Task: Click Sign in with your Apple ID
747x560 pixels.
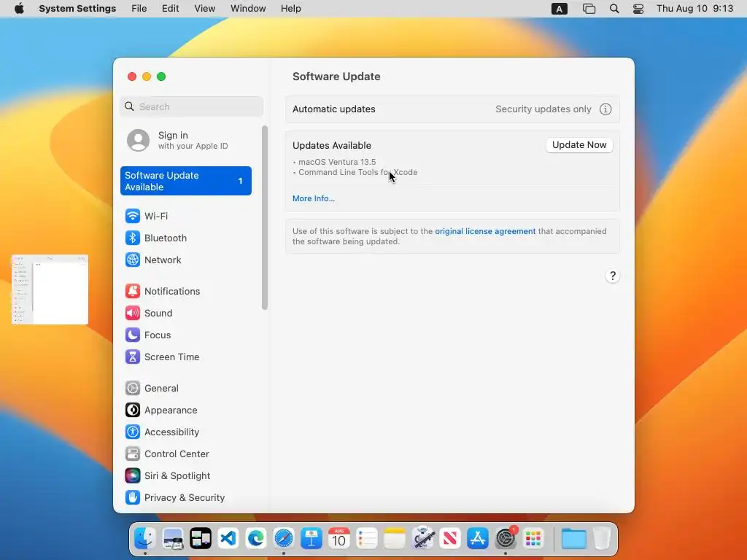Action: point(186,141)
